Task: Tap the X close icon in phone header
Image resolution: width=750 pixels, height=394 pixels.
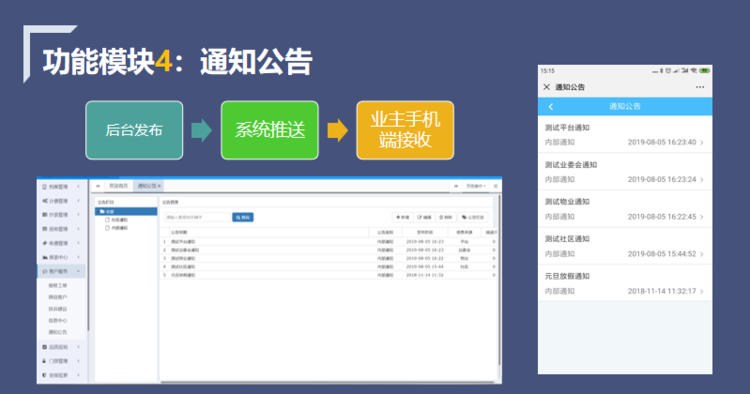Action: click(x=546, y=87)
